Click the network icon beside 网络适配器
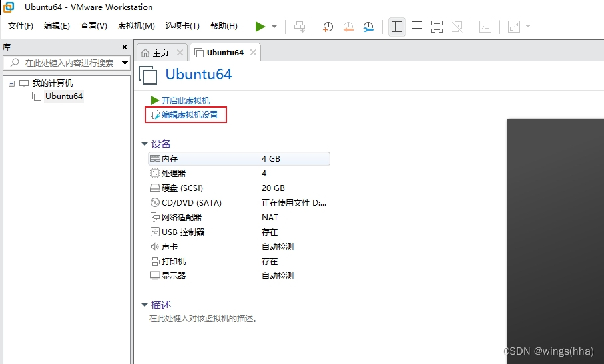The image size is (604, 364). tap(155, 217)
